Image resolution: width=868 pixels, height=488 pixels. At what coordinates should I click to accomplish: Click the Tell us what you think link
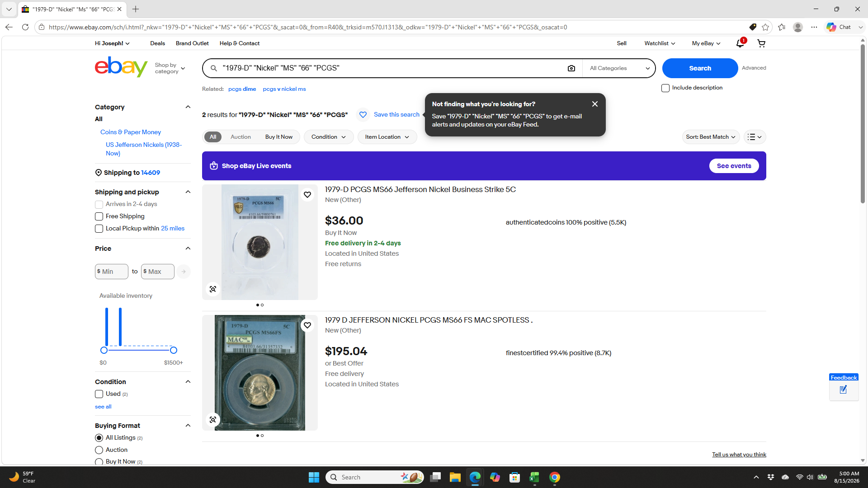(739, 455)
